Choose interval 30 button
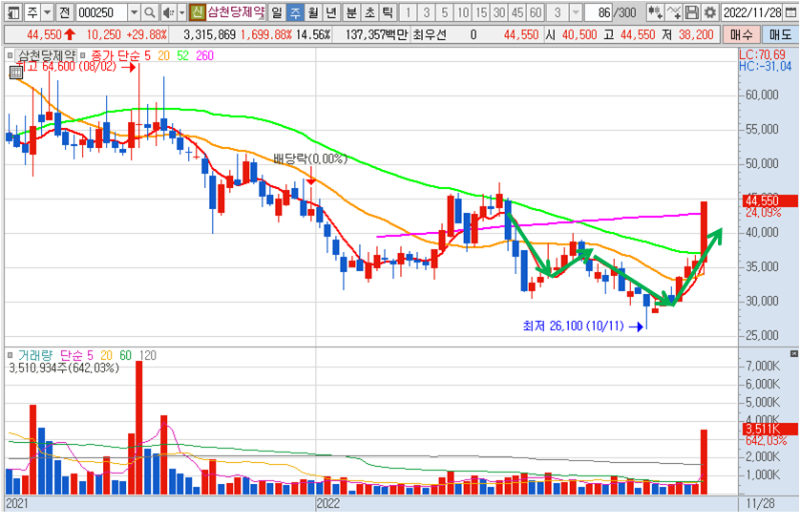 coord(499,12)
